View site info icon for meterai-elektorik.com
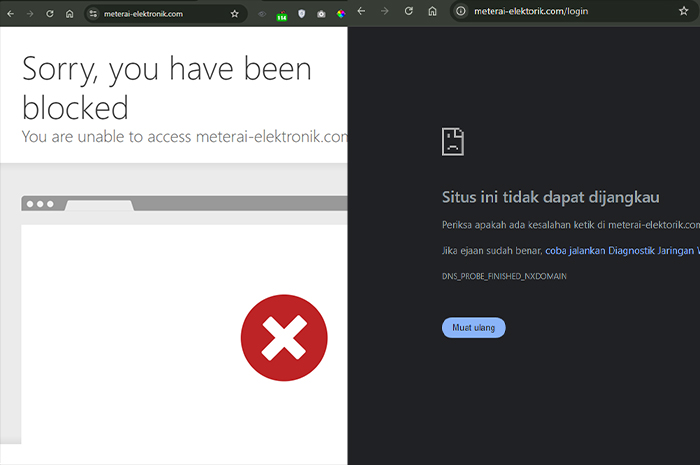Image resolution: width=700 pixels, height=465 pixels. tap(461, 11)
